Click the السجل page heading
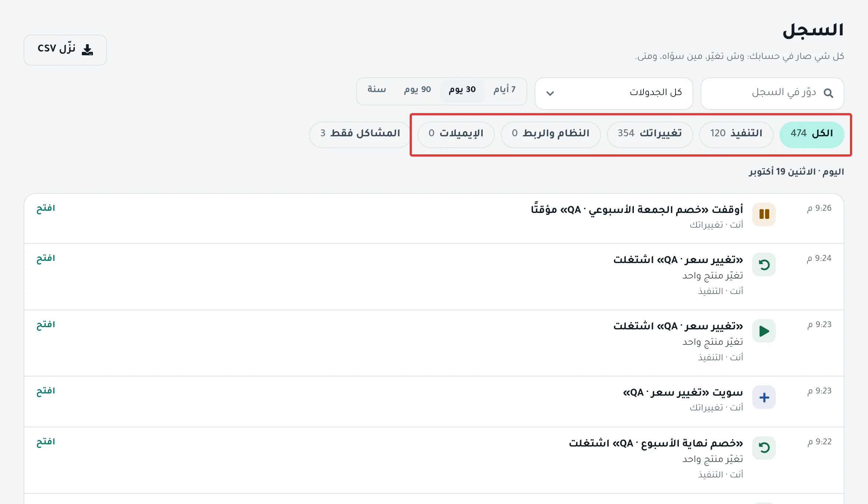Viewport: 868px width, 504px height. [813, 30]
